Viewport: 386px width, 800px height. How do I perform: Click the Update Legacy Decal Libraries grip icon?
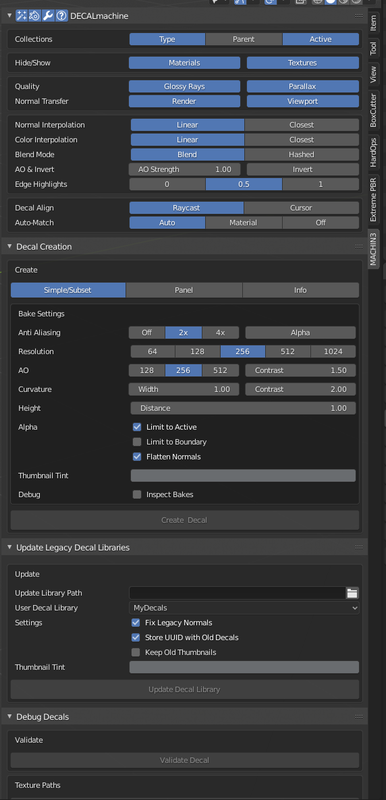(x=359, y=547)
